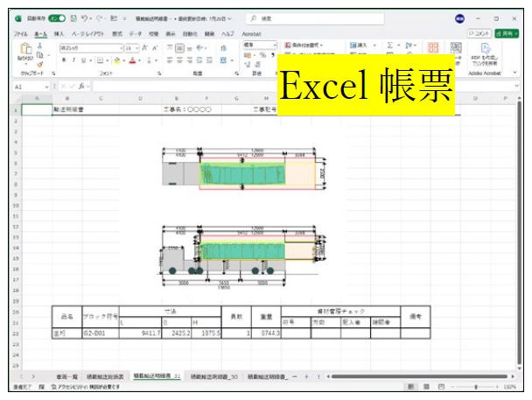Click the コメント comments button

[x=478, y=32]
